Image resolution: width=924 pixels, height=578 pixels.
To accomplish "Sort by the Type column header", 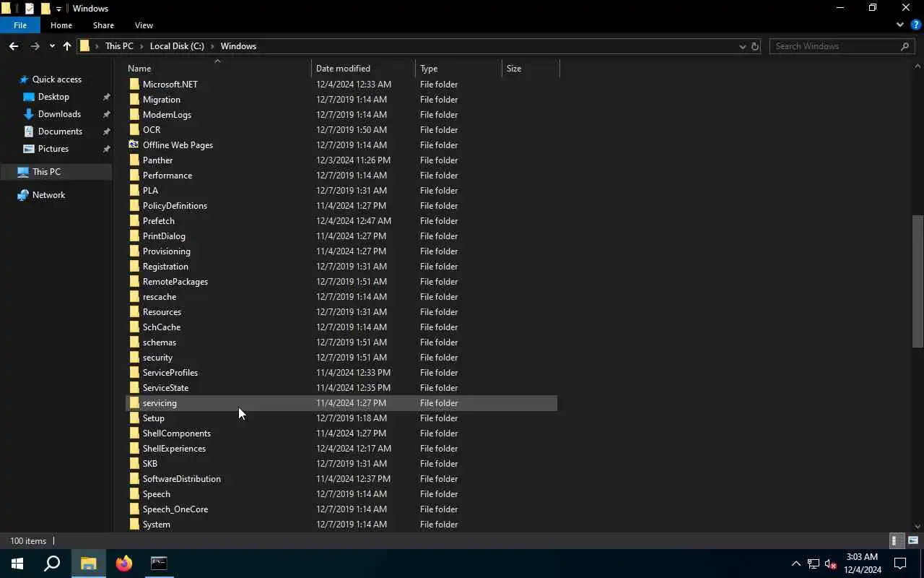I will pos(458,69).
